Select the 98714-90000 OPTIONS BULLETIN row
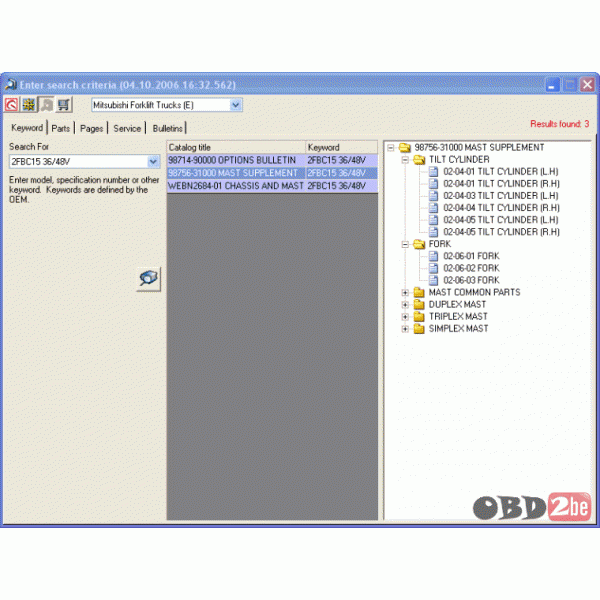The width and height of the screenshot is (600, 600). pyautogui.click(x=272, y=160)
